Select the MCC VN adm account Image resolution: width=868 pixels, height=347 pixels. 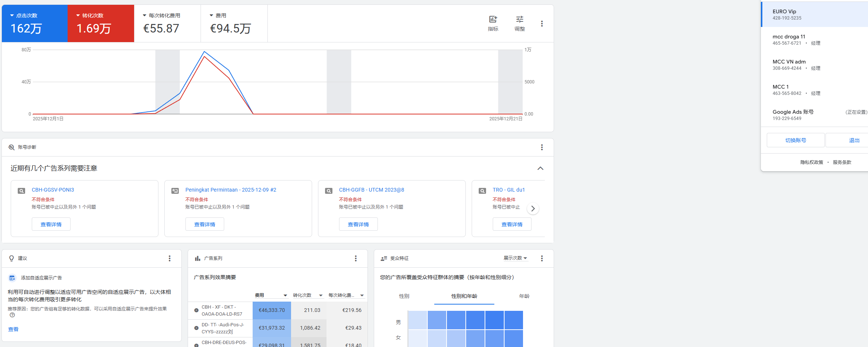(x=814, y=65)
